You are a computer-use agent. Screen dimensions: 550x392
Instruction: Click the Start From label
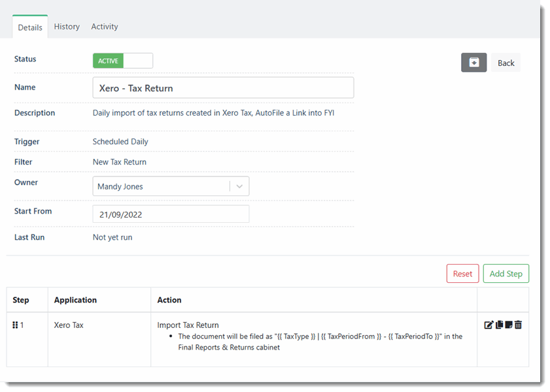(33, 211)
